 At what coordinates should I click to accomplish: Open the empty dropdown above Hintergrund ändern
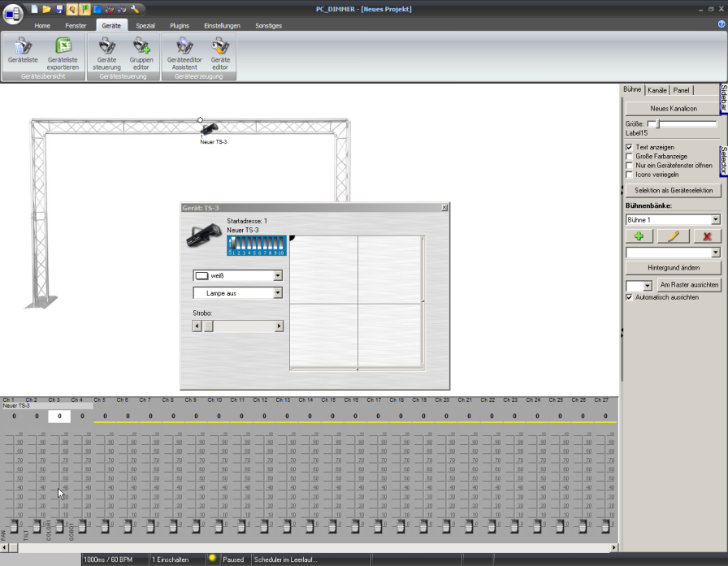(716, 253)
